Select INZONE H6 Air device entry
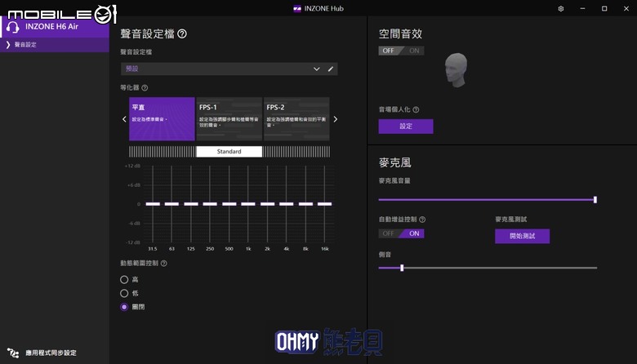Image resolution: width=637 pixels, height=364 pixels. click(55, 27)
